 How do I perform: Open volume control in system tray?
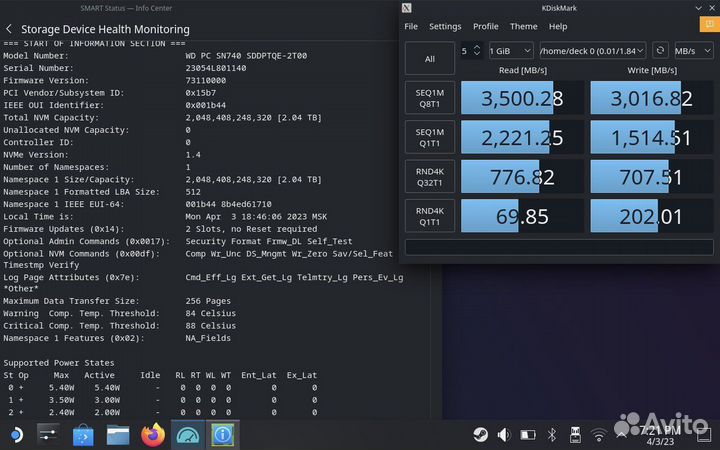[x=504, y=434]
